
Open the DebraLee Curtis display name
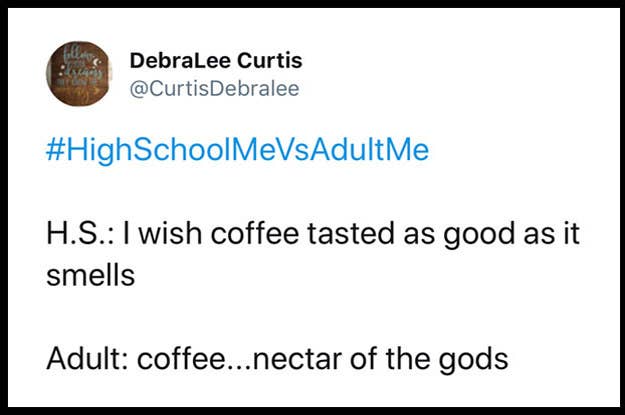216,60
